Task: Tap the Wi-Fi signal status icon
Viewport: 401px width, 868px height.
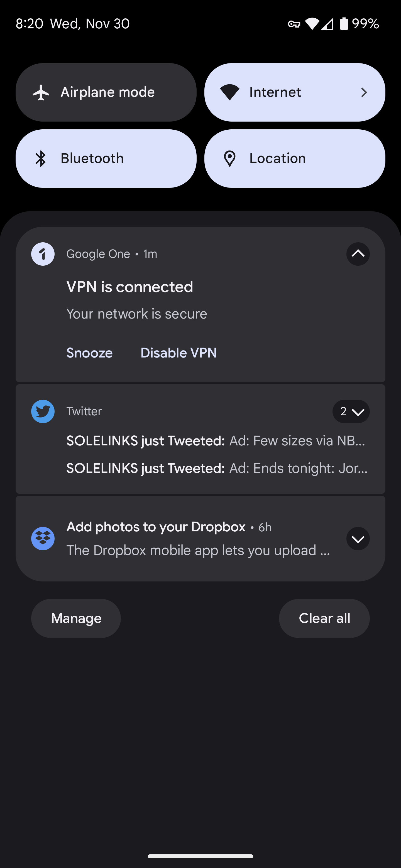Action: (312, 24)
